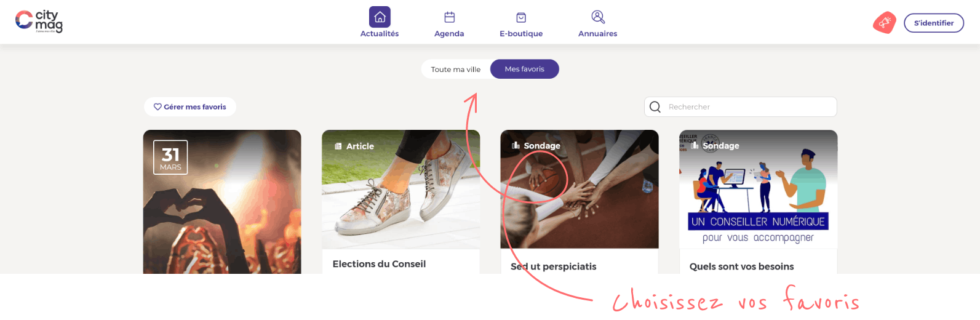980x320 pixels.
Task: Open the Agenda calendar icon
Action: (450, 17)
